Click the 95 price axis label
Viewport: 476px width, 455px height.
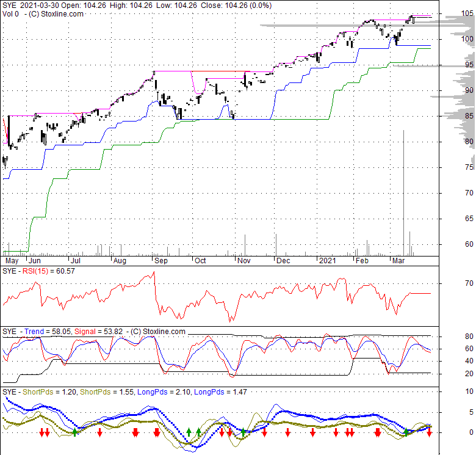tap(469, 65)
